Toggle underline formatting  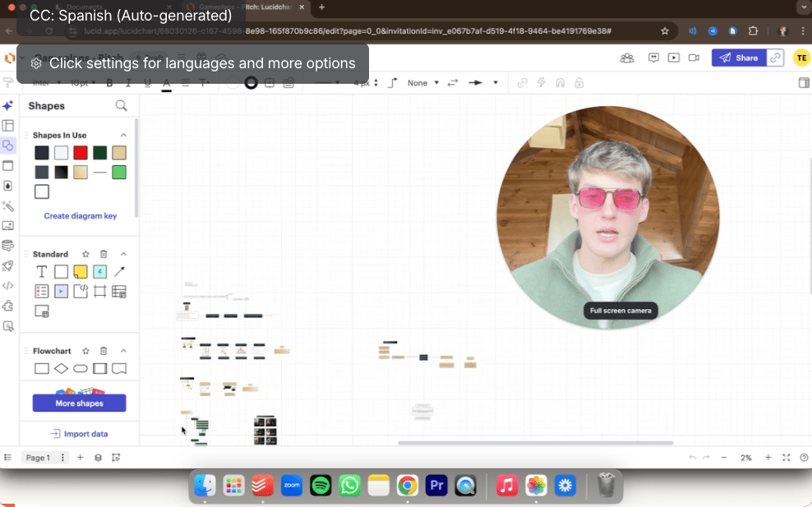pyautogui.click(x=148, y=83)
